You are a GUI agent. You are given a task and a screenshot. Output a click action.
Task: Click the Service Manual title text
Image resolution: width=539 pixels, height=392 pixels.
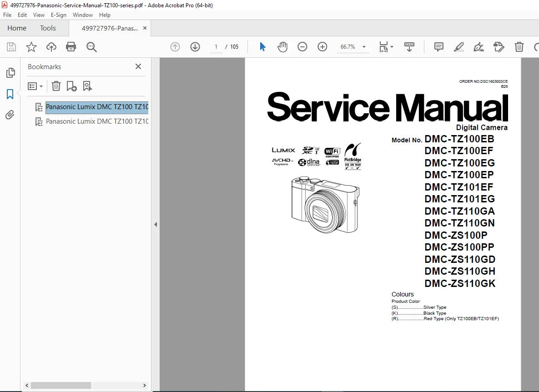pos(388,107)
